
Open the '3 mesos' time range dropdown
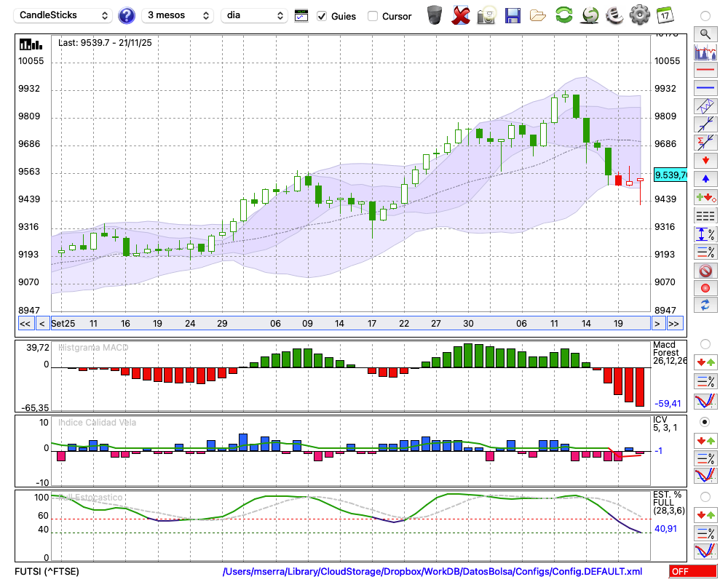point(178,15)
